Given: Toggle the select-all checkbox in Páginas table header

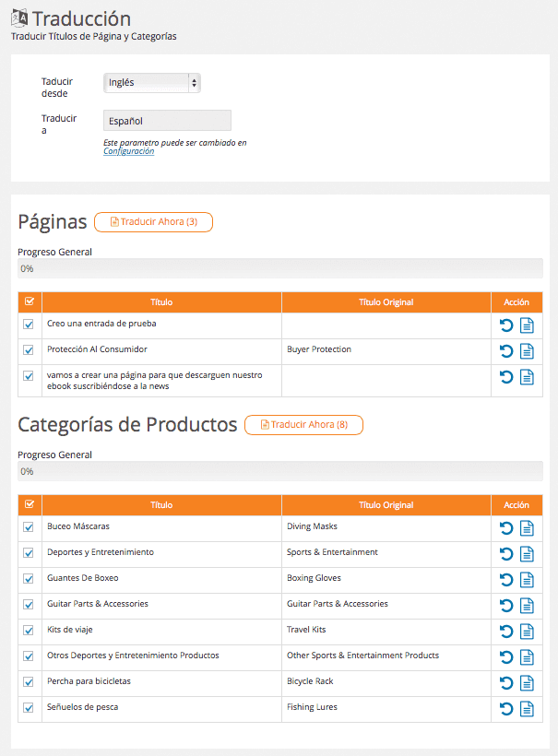Looking at the screenshot, I should [x=29, y=301].
